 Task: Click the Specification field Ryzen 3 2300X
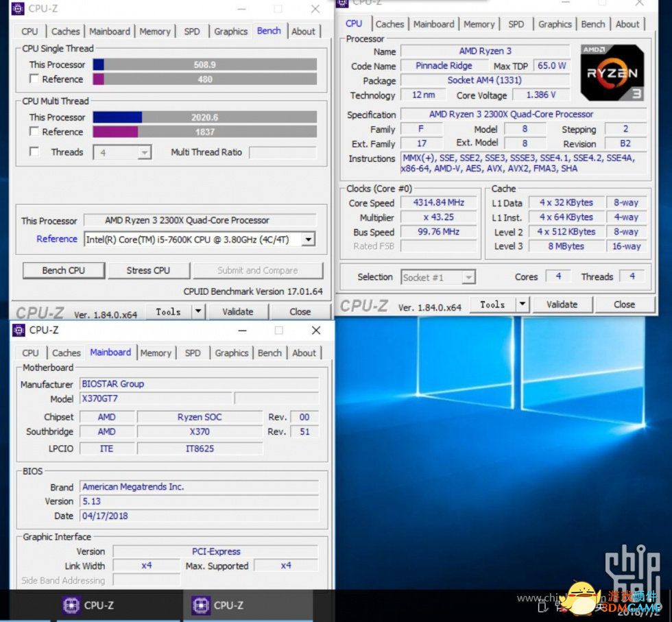click(524, 115)
